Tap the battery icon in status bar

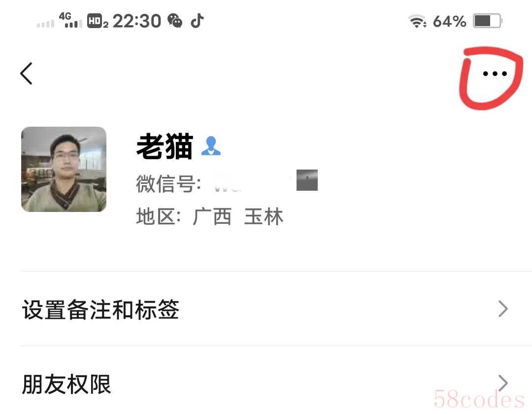pos(488,21)
